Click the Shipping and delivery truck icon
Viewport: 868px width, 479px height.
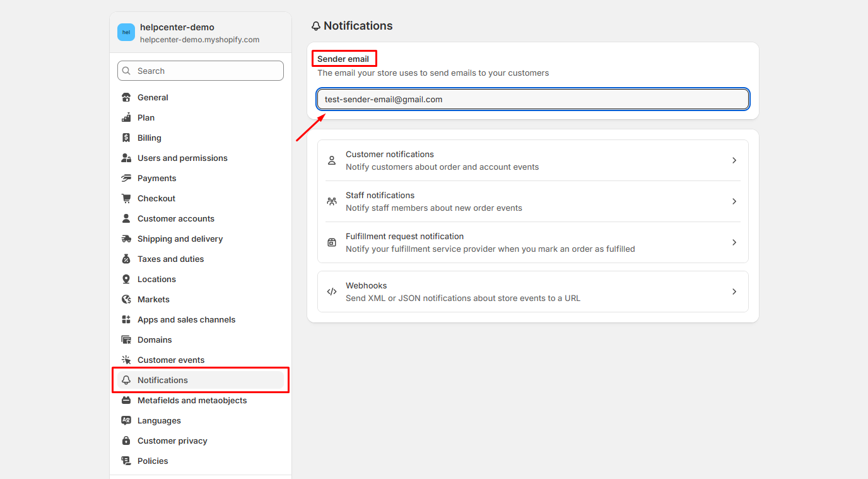[126, 239]
